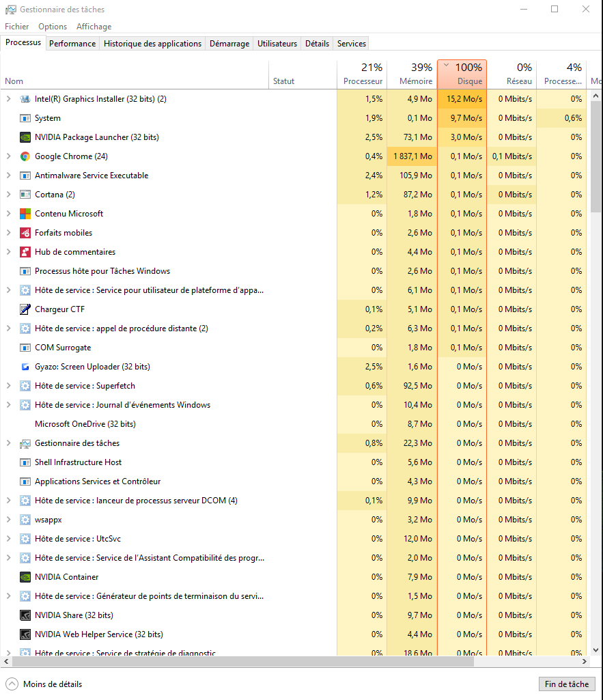This screenshot has width=603, height=700.
Task: Click the Intel Graphics Installer process icon
Action: [x=25, y=99]
